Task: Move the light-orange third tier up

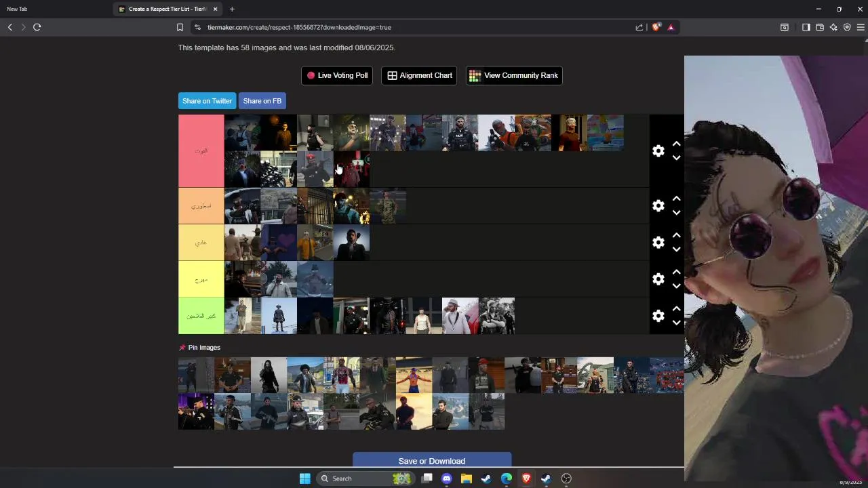Action: click(676, 235)
